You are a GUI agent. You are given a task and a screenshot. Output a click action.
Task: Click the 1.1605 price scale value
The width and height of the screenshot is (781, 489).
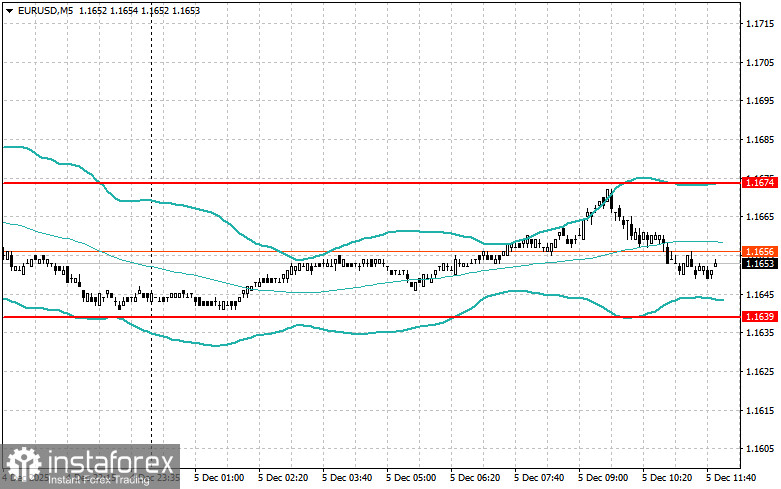click(x=760, y=449)
